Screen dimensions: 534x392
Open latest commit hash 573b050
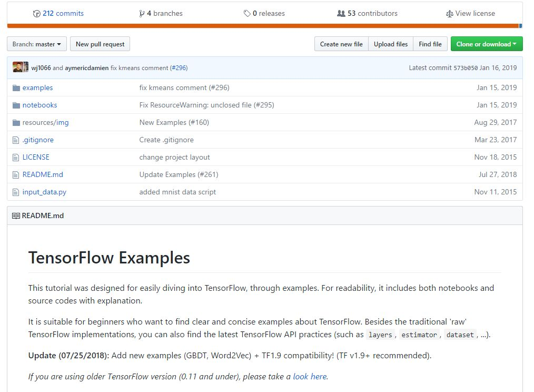(466, 68)
